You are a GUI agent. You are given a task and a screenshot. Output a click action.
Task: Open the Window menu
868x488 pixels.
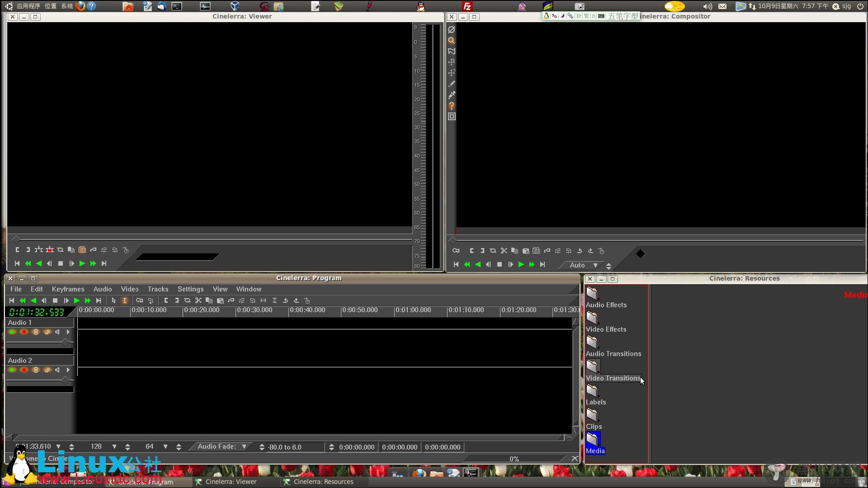tap(249, 289)
